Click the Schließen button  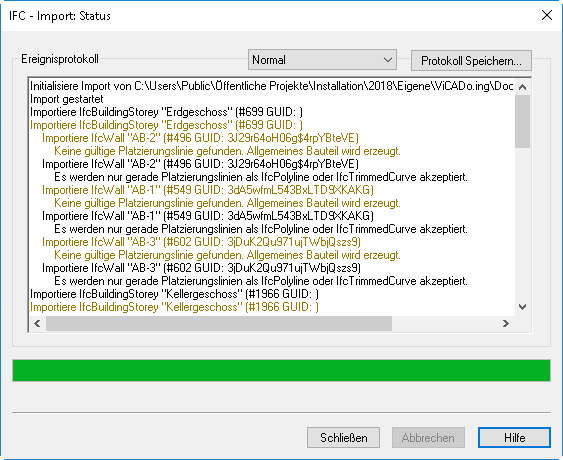point(343,437)
